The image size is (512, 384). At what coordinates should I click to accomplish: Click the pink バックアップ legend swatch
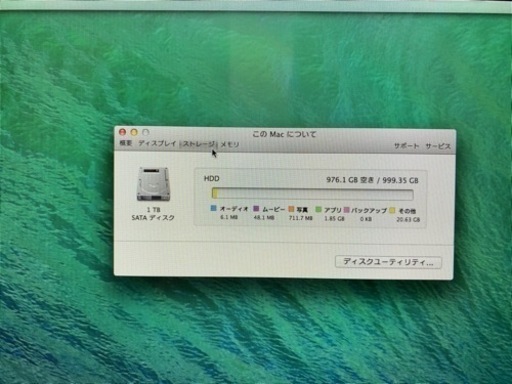click(x=347, y=210)
